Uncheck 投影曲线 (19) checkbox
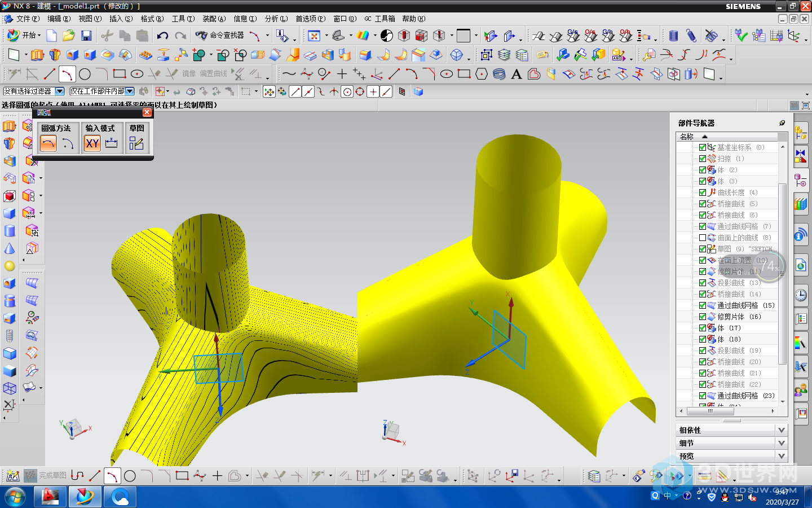Viewport: 812px width, 508px height. 703,351
